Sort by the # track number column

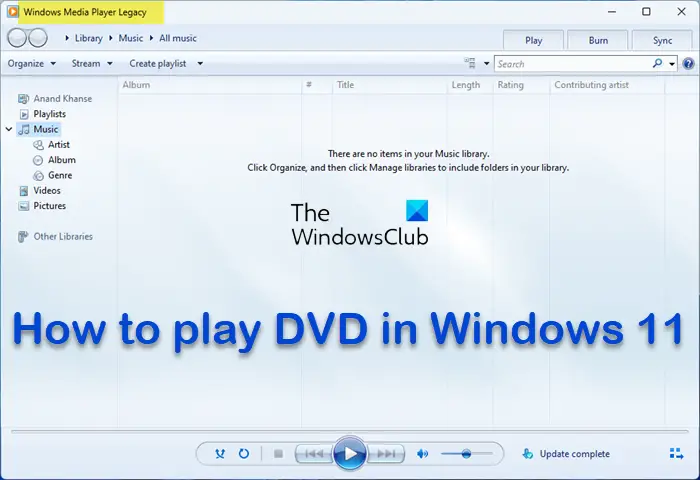(317, 85)
